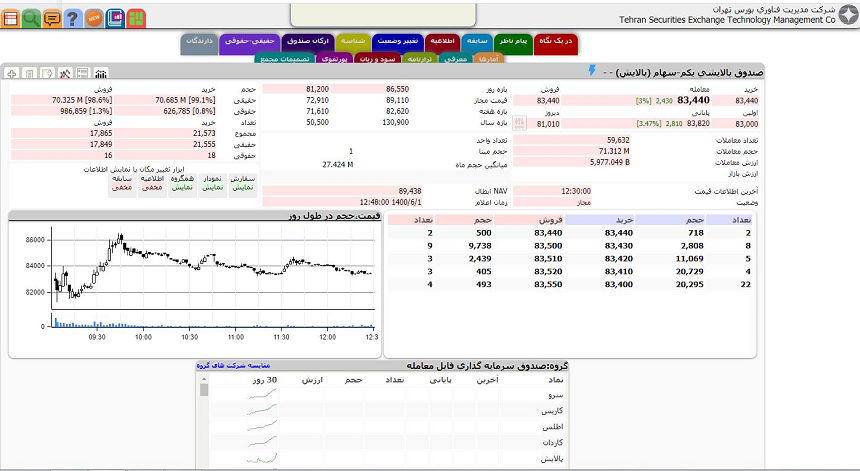Click the table grid icon in top toolbar

click(10, 18)
